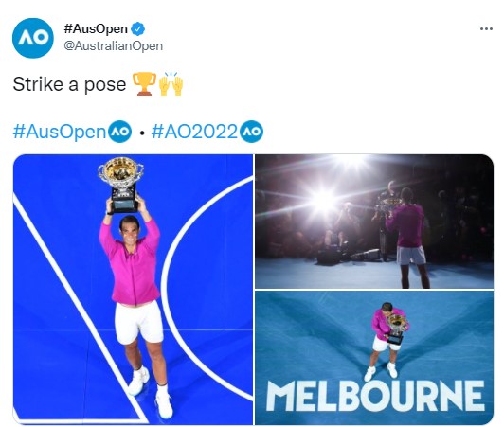Open the AO profile avatar
Image resolution: width=504 pixels, height=427 pixels.
33,38
